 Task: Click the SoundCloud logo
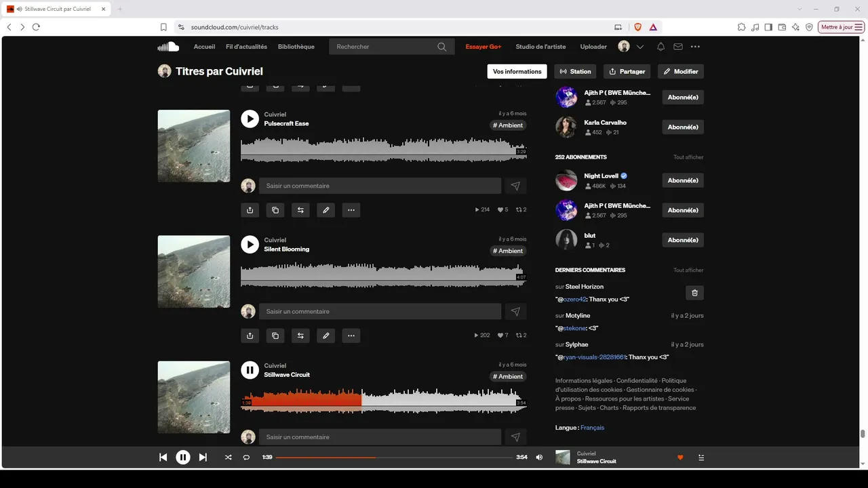point(168,47)
